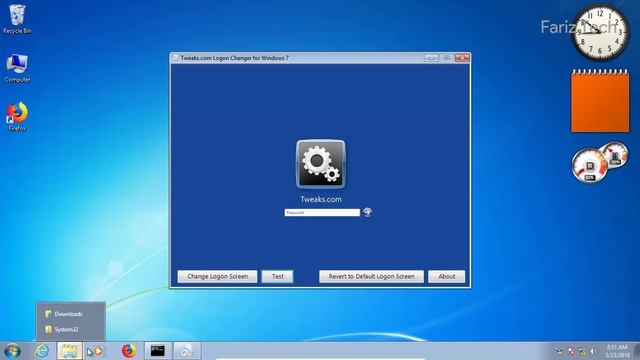The width and height of the screenshot is (640, 360).
Task: Click the orange notes gadget
Action: tap(600, 101)
